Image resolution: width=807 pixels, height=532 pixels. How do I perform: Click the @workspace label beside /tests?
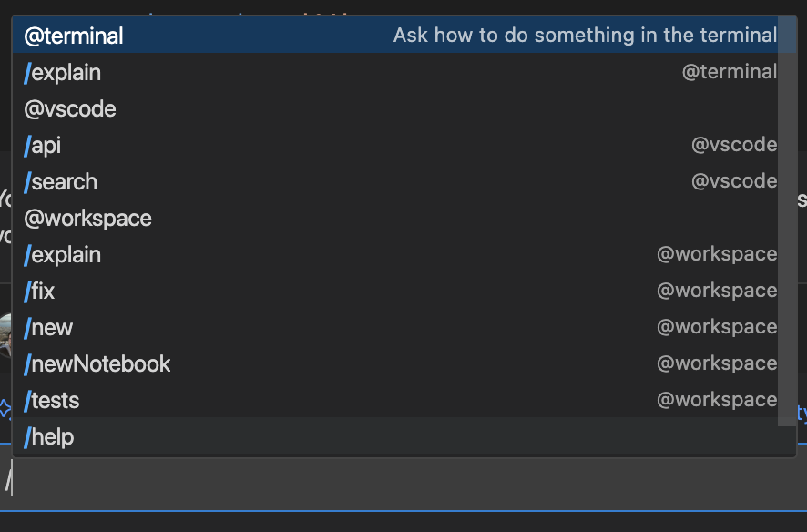[717, 399]
